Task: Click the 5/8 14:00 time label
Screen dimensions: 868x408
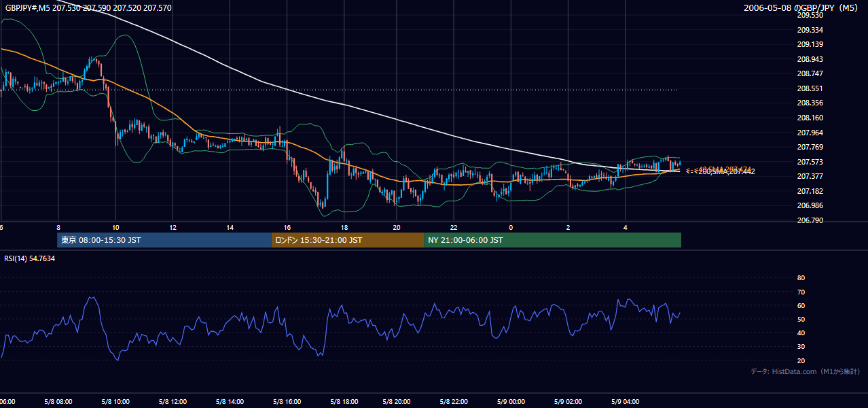Action: pos(230,402)
